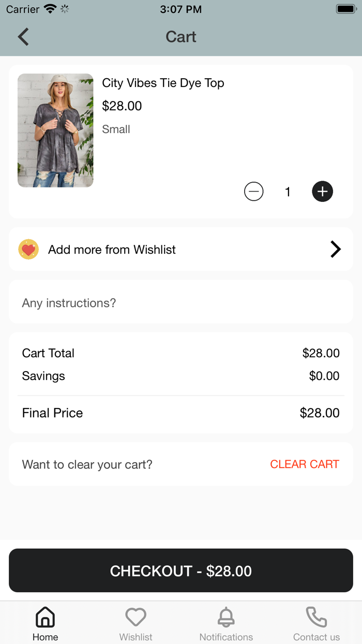Expand the Add more from Wishlist chevron

[x=336, y=250]
